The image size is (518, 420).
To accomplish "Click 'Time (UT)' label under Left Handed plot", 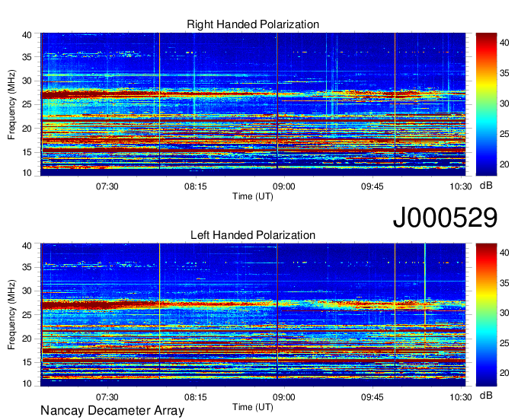I will coord(253,407).
